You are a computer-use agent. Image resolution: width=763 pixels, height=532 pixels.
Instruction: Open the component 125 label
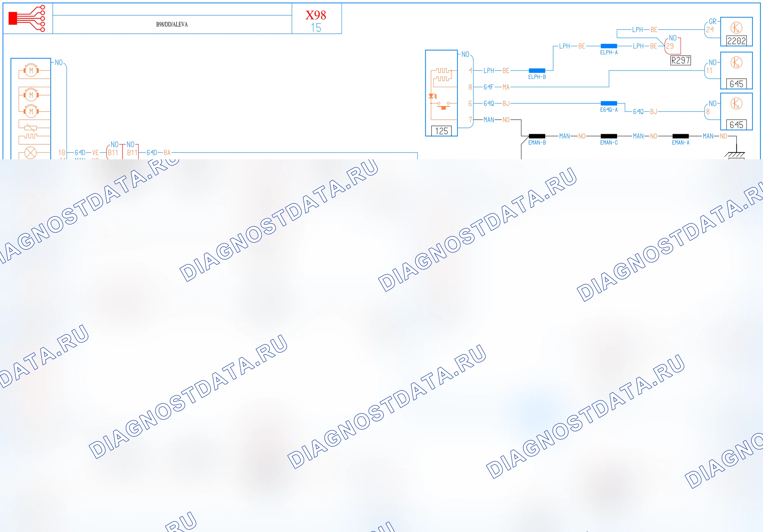441,131
